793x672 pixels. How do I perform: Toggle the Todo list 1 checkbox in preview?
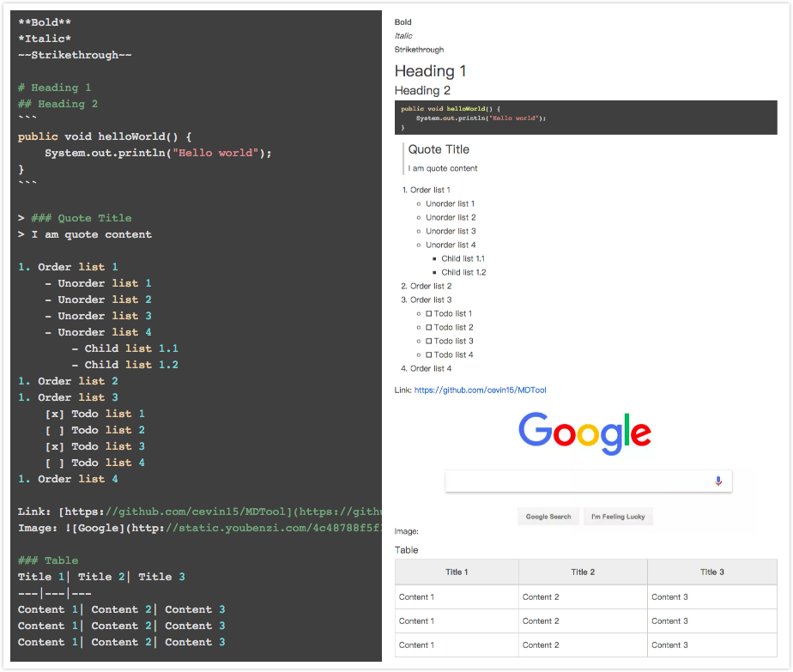[429, 313]
